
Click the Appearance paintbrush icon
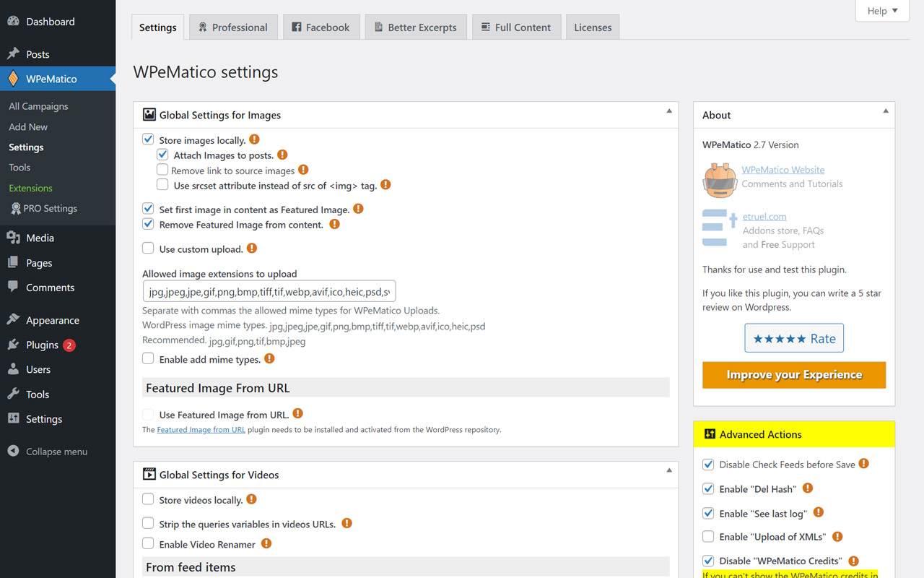click(x=13, y=320)
